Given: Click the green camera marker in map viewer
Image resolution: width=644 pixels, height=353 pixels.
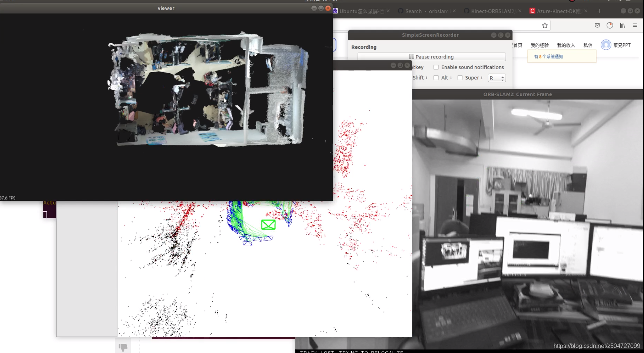Looking at the screenshot, I should (x=268, y=225).
